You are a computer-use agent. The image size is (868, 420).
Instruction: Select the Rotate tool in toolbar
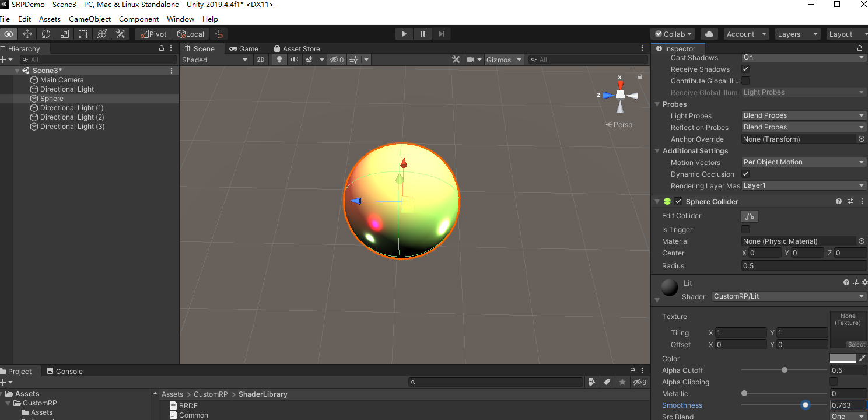tap(46, 34)
